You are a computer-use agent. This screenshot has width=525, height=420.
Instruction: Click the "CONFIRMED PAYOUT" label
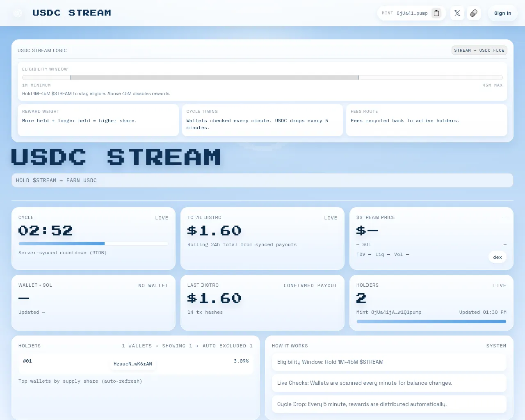pyautogui.click(x=310, y=285)
